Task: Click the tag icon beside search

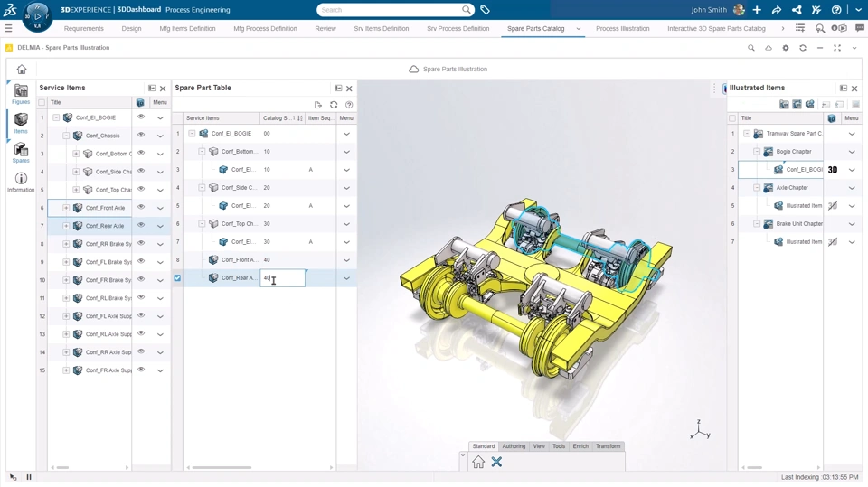Action: pyautogui.click(x=485, y=10)
